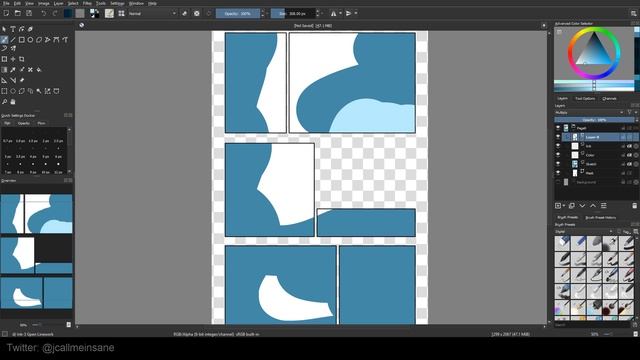The height and width of the screenshot is (360, 640).
Task: Switch to the Tool Options tab
Action: (x=585, y=98)
